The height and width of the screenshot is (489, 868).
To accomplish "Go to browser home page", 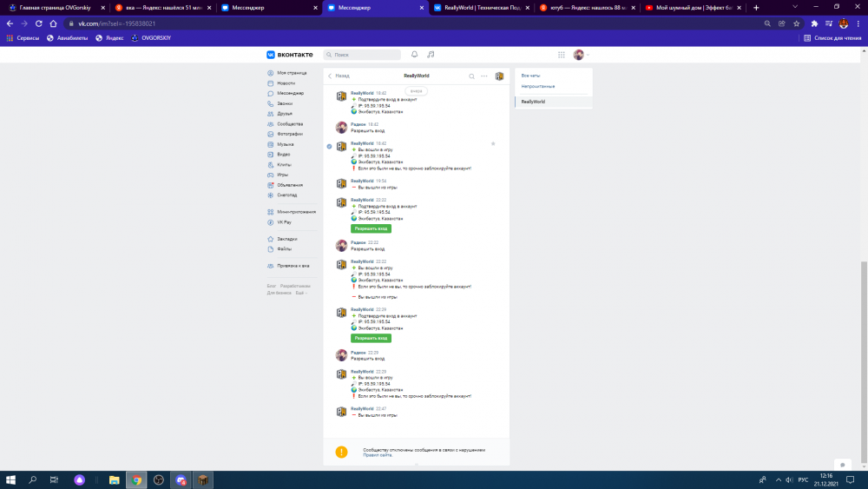I will [x=53, y=23].
